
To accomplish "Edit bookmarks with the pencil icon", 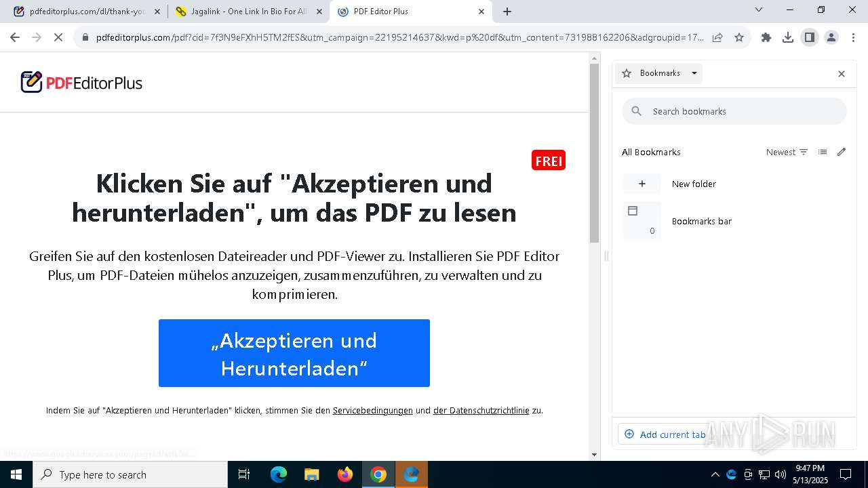I will (842, 152).
